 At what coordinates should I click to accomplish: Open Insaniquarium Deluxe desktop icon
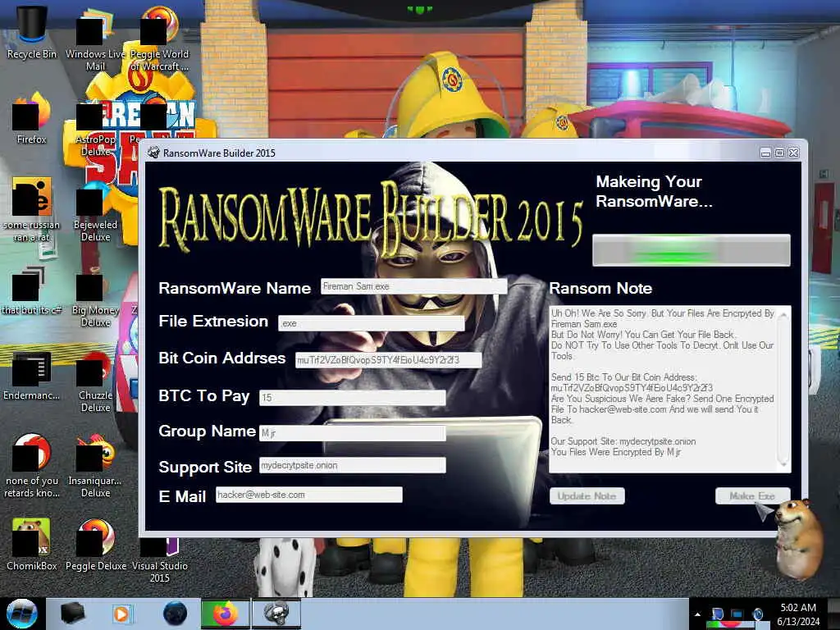95,465
